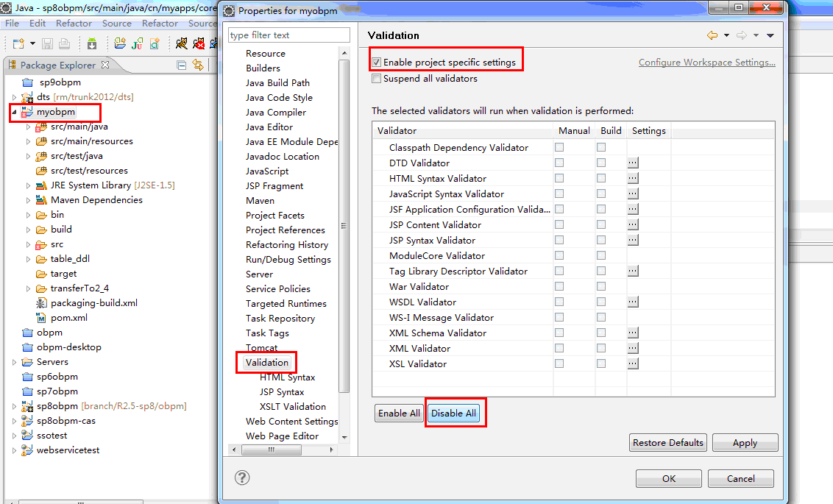Open the Android SDK Manager icon
The image size is (833, 504).
(x=92, y=43)
